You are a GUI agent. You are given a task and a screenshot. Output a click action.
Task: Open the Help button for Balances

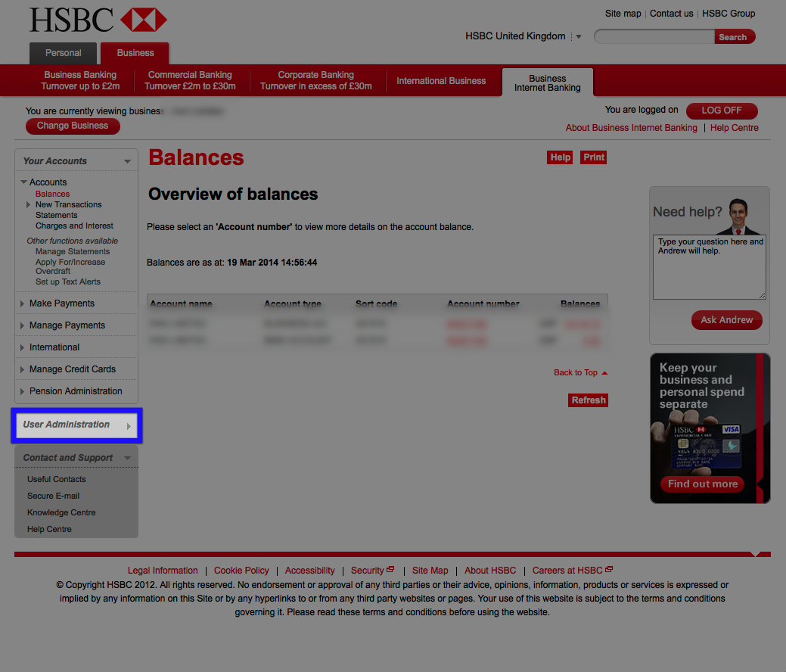pyautogui.click(x=560, y=157)
